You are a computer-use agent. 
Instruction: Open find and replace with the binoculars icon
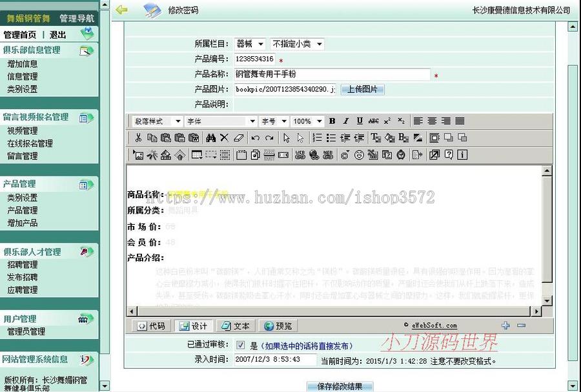(x=211, y=138)
